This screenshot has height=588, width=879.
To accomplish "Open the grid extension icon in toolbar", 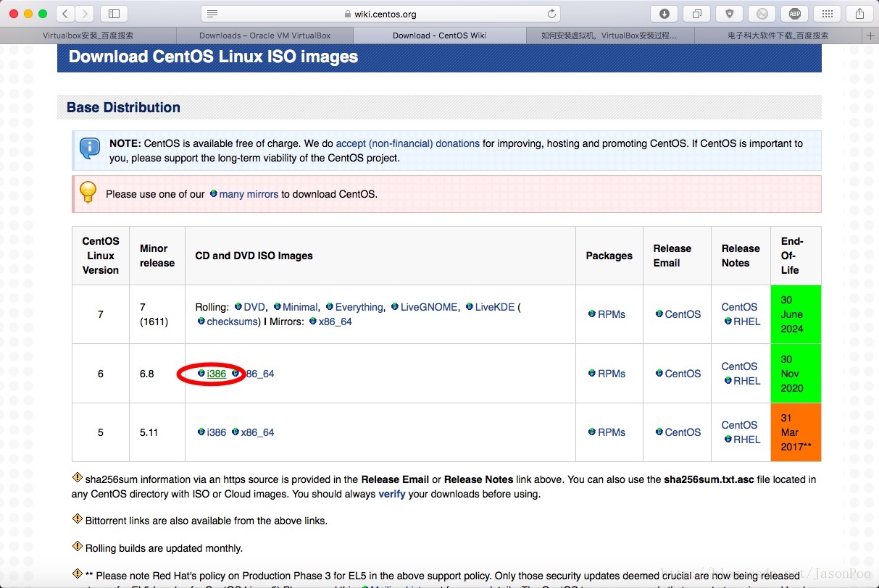I will 827,13.
